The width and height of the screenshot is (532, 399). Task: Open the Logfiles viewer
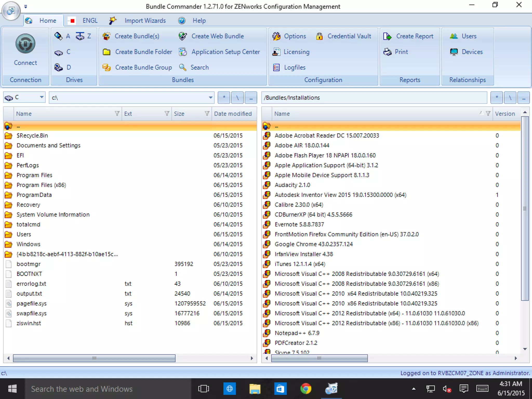(x=294, y=68)
